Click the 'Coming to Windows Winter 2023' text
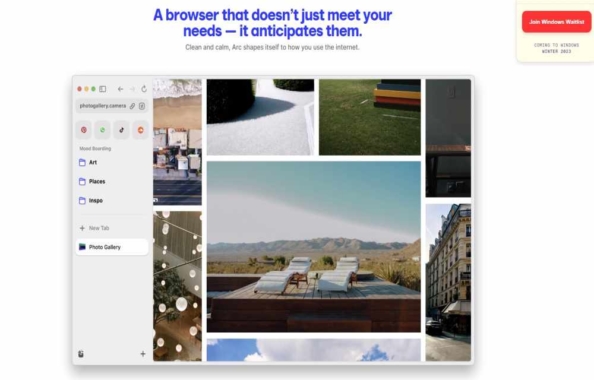The image size is (594, 380). [x=556, y=48]
